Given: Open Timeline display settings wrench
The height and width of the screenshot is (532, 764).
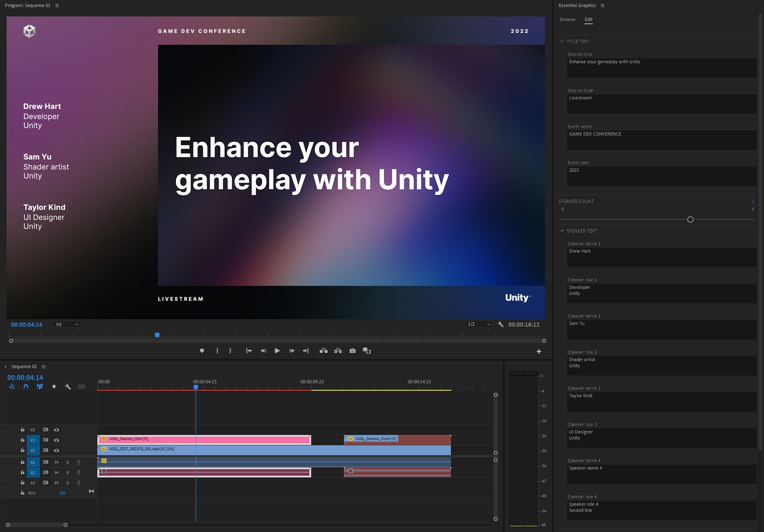Looking at the screenshot, I should pyautogui.click(x=68, y=387).
